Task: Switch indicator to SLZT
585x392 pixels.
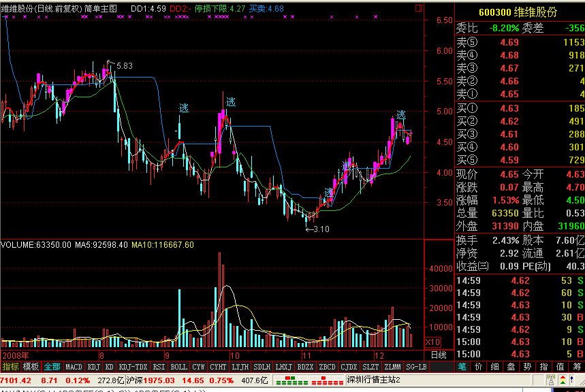Action: (370, 367)
